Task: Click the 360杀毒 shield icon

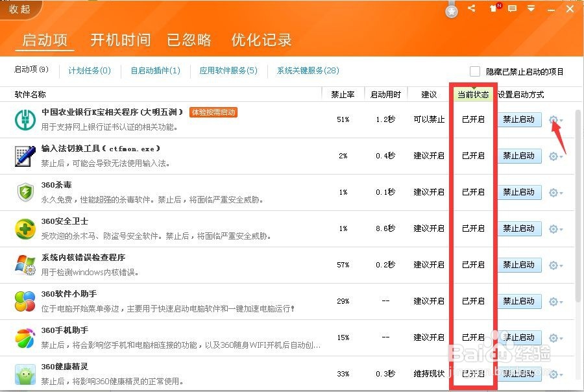Action: 25,192
